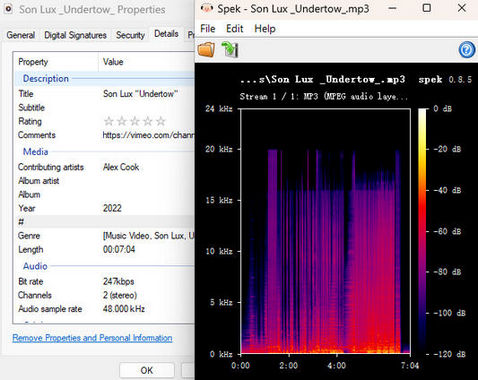Switch to the General tab in Properties
The width and height of the screenshot is (478, 380).
click(21, 35)
